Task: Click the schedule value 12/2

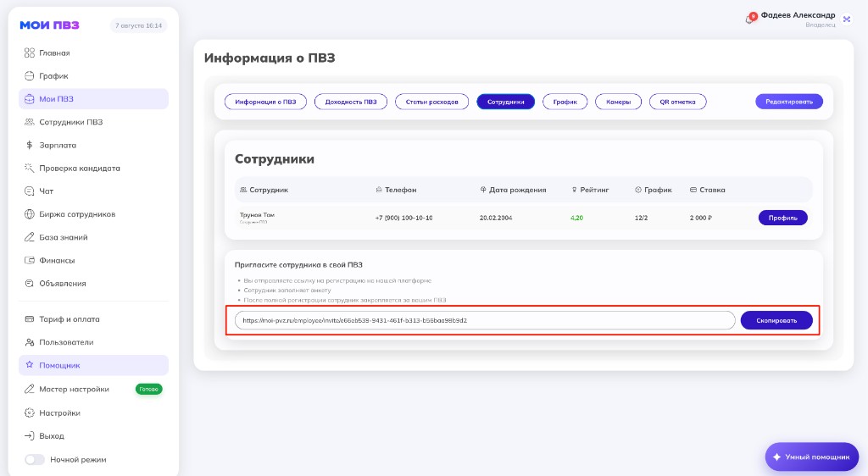Action: pyautogui.click(x=641, y=218)
